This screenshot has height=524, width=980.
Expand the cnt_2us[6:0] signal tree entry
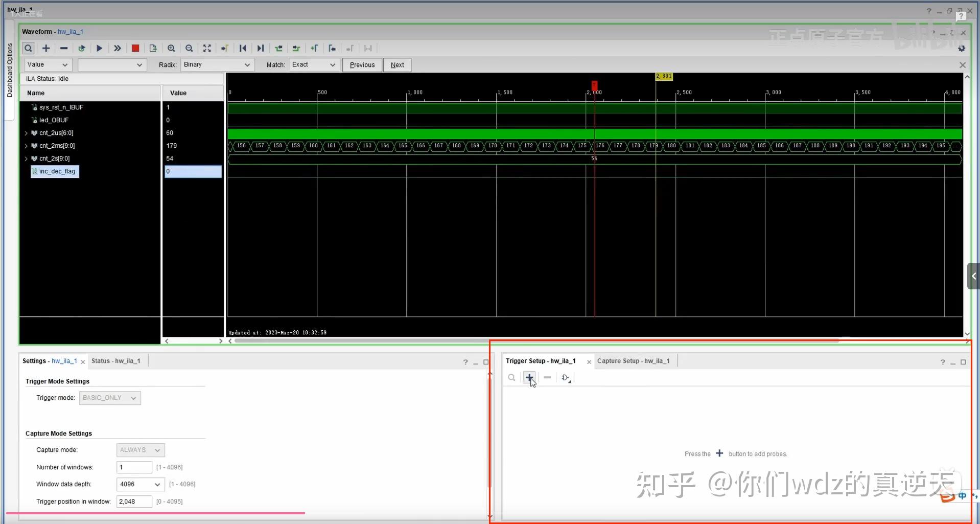point(26,132)
